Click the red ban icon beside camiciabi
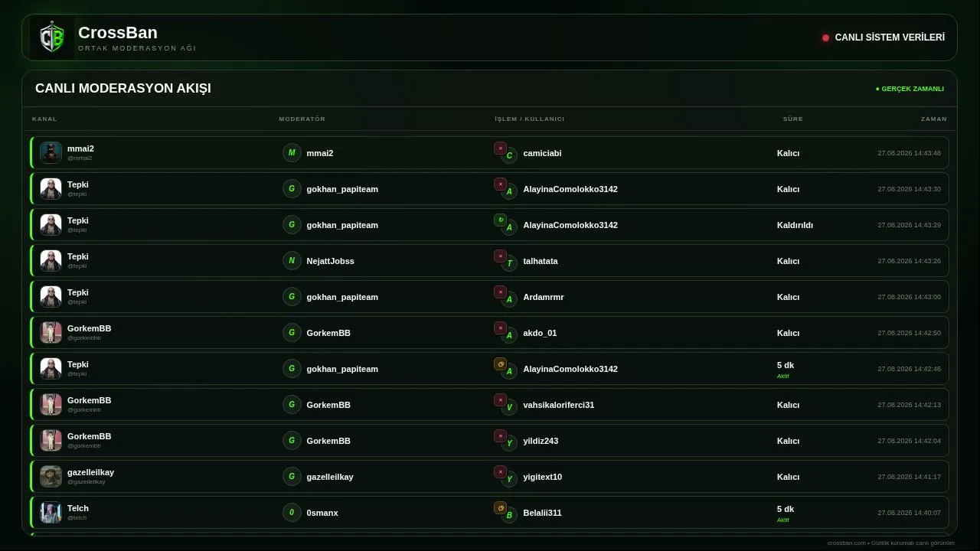Screen dimensions: 980x551 point(500,148)
